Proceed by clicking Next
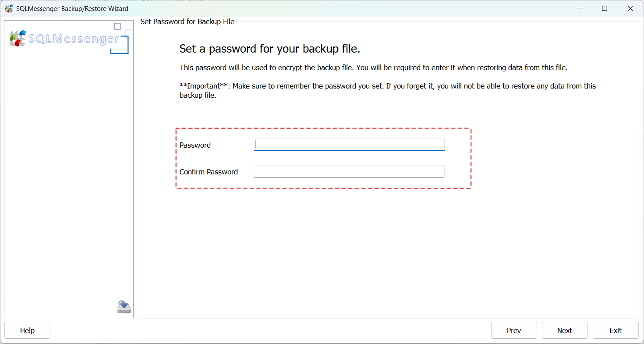Screen dimensions: 644x344 tap(565, 330)
